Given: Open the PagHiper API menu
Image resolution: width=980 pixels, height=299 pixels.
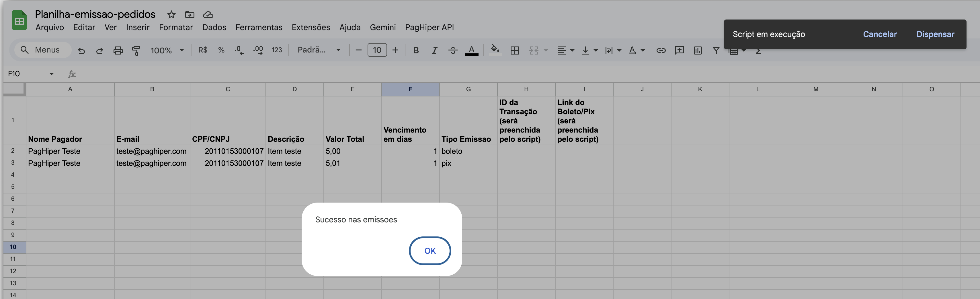Looking at the screenshot, I should [429, 28].
